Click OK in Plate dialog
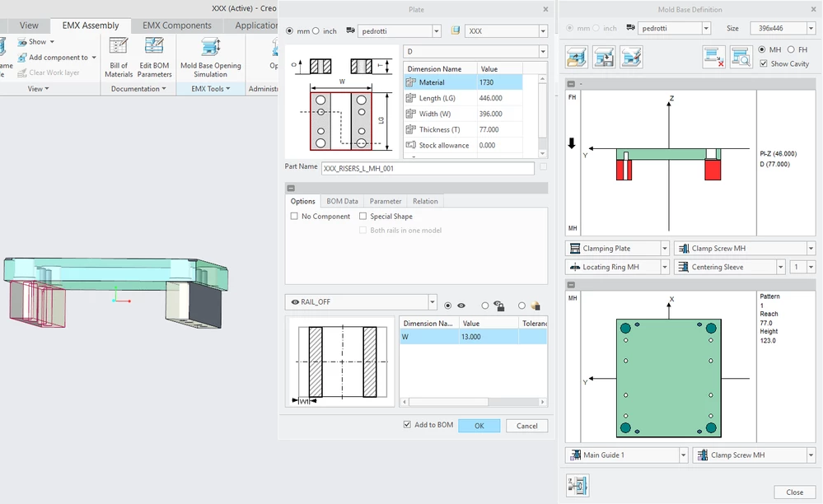The width and height of the screenshot is (823, 504). coord(479,426)
